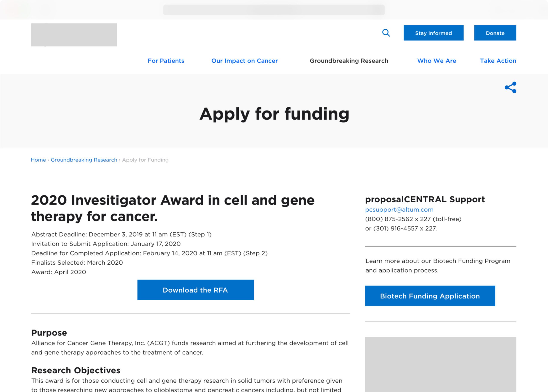Open the For Patients menu
The image size is (548, 392).
point(166,61)
